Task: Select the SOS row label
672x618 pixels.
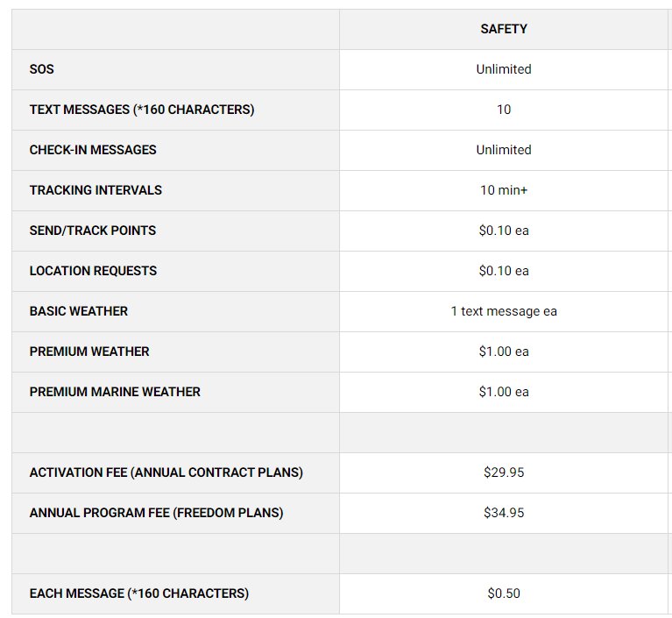Action: pyautogui.click(x=42, y=69)
